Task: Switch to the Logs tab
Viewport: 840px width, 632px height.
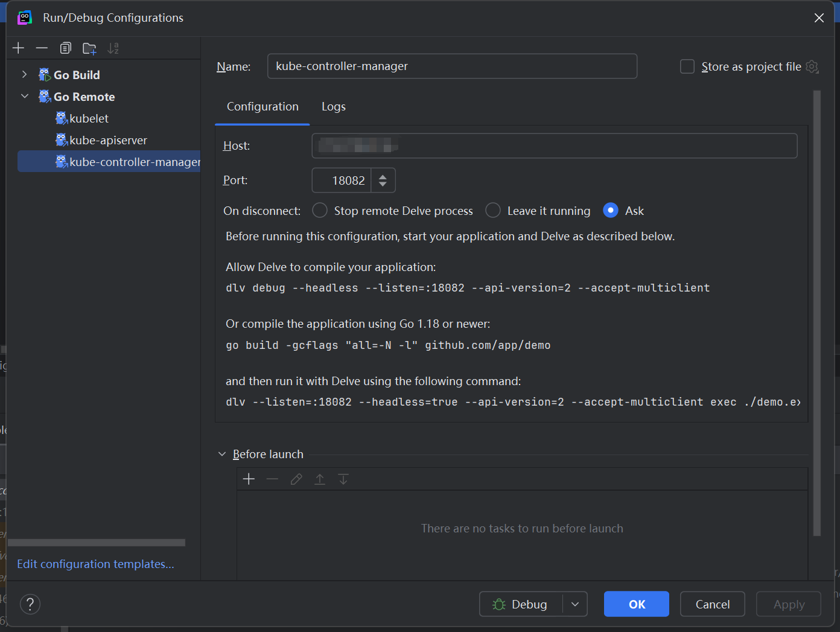Action: (334, 107)
